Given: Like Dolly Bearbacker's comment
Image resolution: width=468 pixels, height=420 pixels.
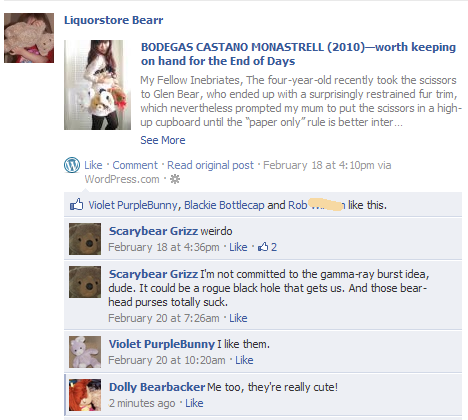Looking at the screenshot, I should 194,403.
